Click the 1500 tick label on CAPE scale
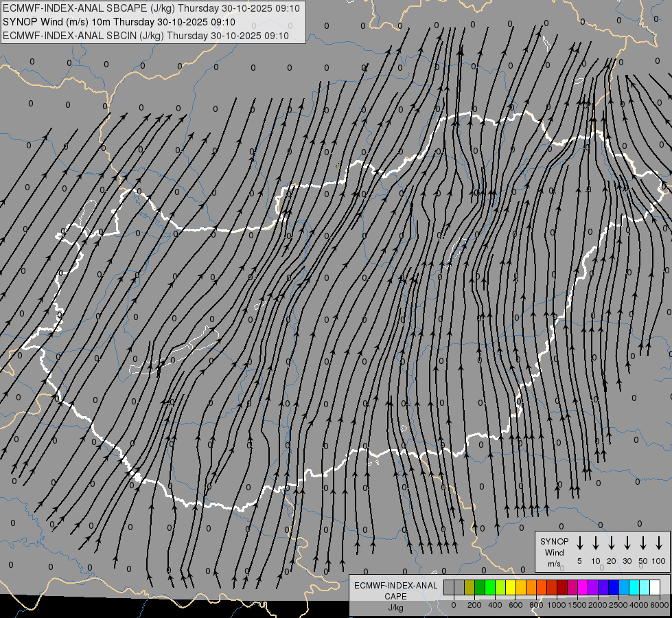Image resolution: width=672 pixels, height=618 pixels. pos(577,605)
